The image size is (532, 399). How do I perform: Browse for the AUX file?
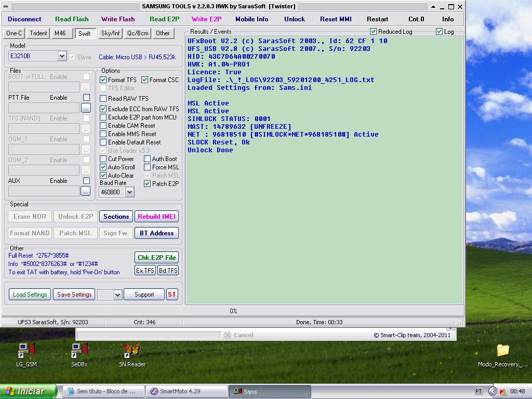pos(86,191)
